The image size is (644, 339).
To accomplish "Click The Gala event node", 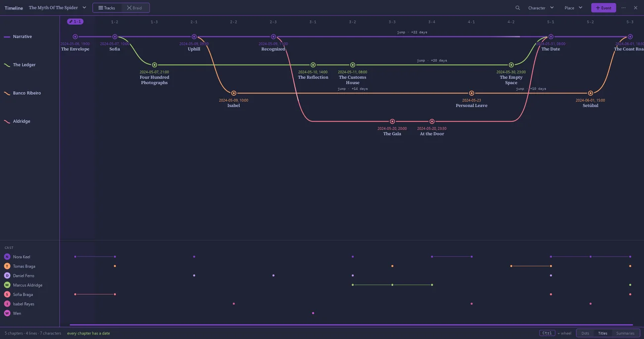I will tap(392, 121).
